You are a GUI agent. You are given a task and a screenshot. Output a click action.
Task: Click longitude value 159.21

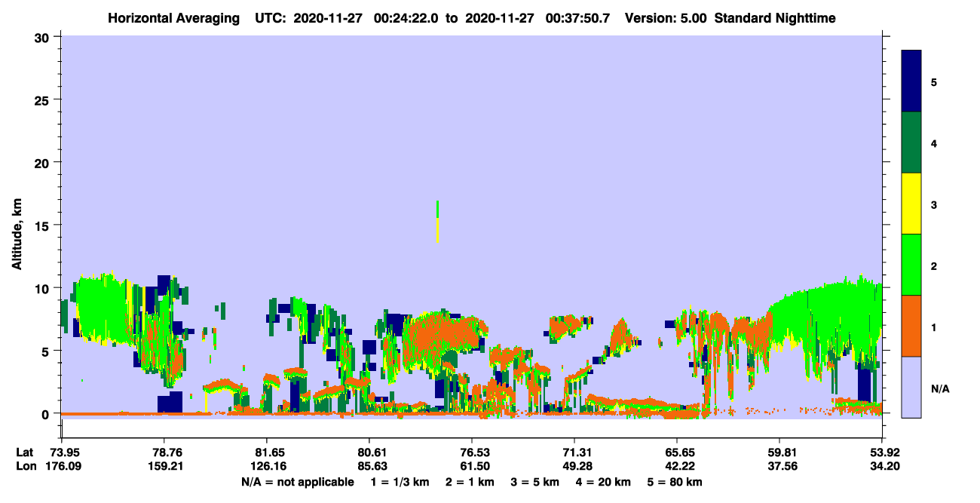(x=164, y=466)
